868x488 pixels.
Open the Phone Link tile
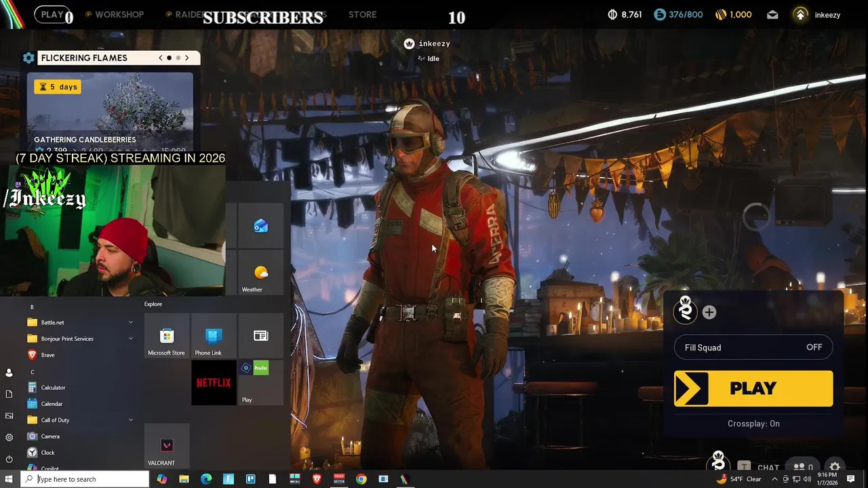tap(214, 336)
